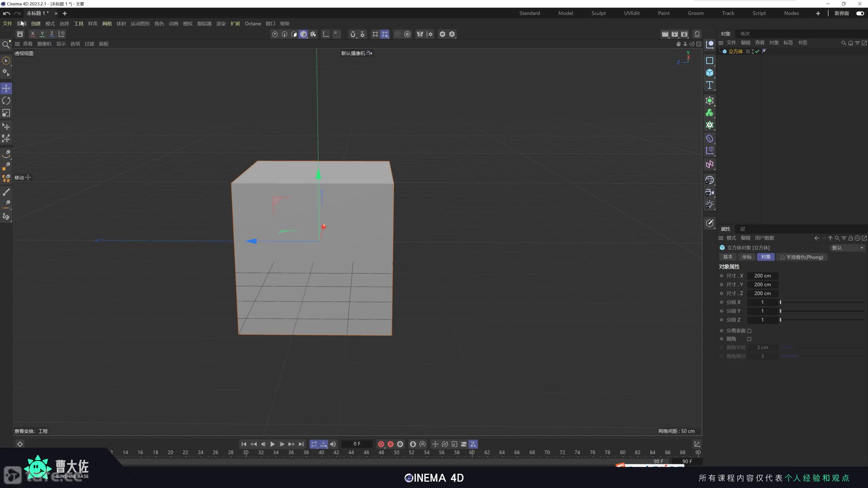The width and height of the screenshot is (868, 488).
Task: Toggle the X axis lock icon
Action: [x=33, y=34]
